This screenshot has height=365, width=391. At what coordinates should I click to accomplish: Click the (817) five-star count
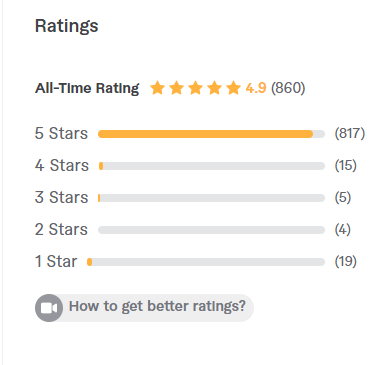click(x=350, y=133)
